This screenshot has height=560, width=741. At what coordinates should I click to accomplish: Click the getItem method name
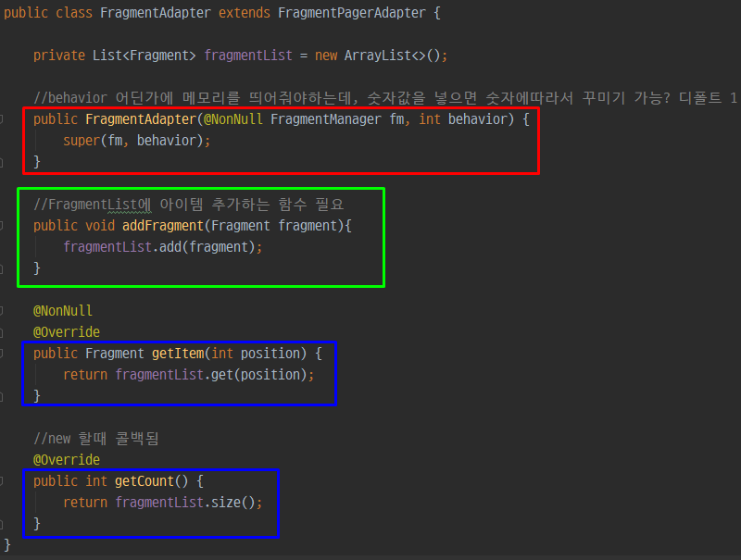[178, 354]
